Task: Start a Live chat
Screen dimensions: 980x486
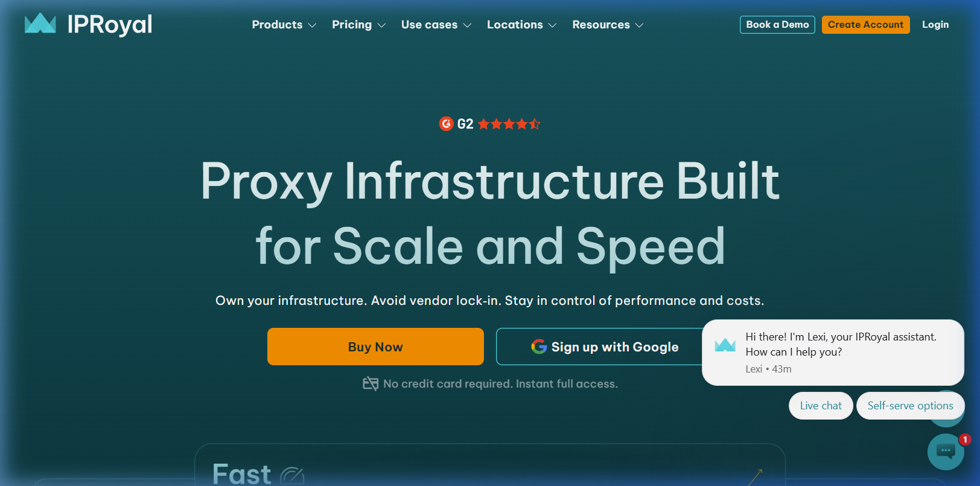Action: tap(821, 406)
